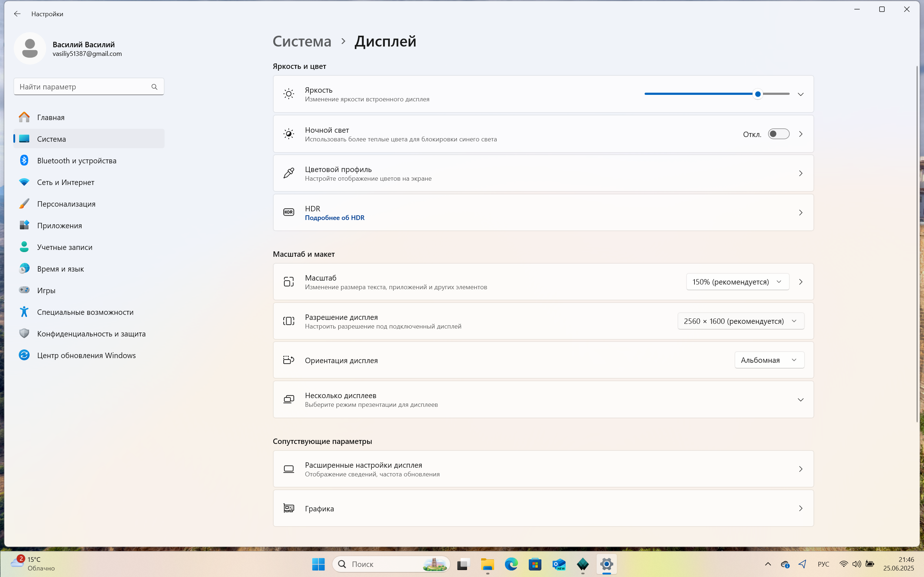924x577 pixels.
Task: Show hidden system tray icons
Action: 768,564
